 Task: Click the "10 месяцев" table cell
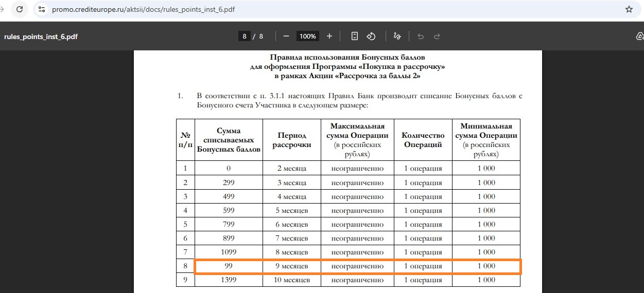(291, 280)
